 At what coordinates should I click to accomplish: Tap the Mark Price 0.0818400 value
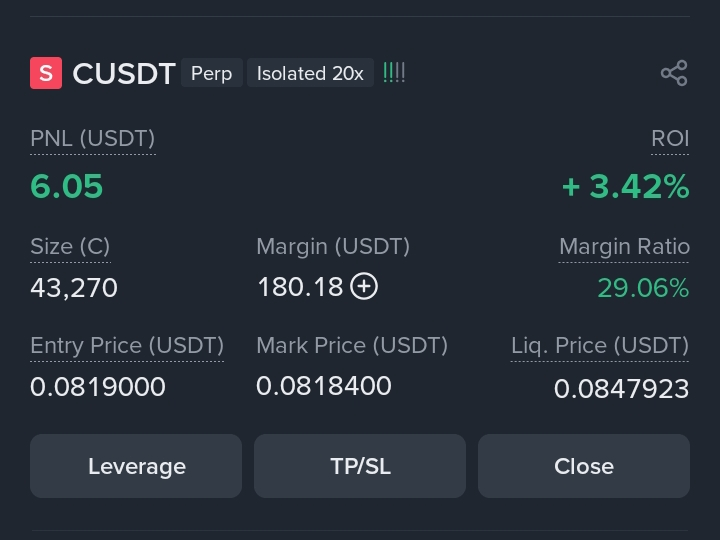tap(324, 386)
